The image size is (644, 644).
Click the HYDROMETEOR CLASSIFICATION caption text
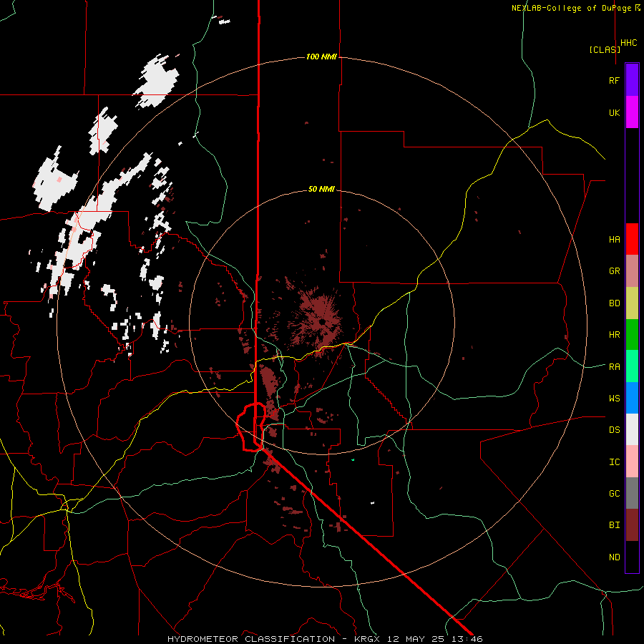251,639
